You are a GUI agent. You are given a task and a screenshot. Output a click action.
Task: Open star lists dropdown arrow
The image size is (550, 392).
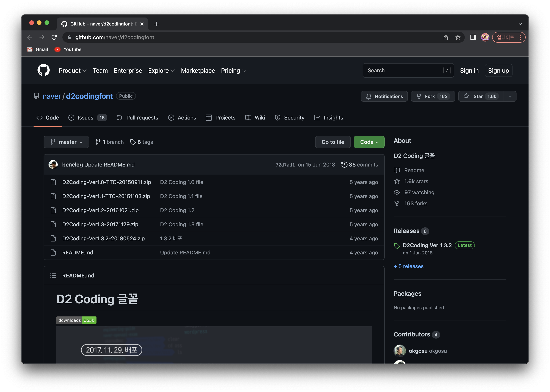[510, 96]
